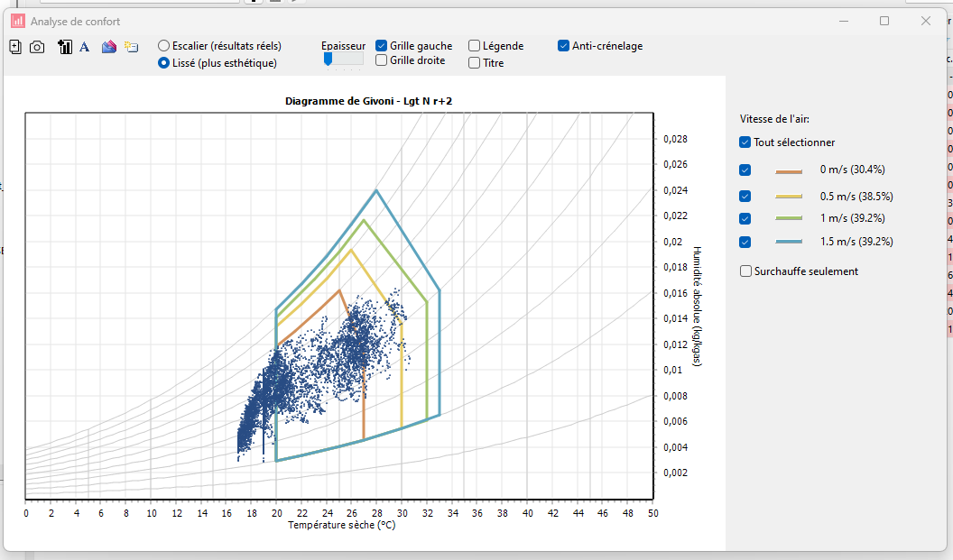This screenshot has height=560, width=953.
Task: Click the copy-to-clipboard pages icon
Action: (x=15, y=47)
